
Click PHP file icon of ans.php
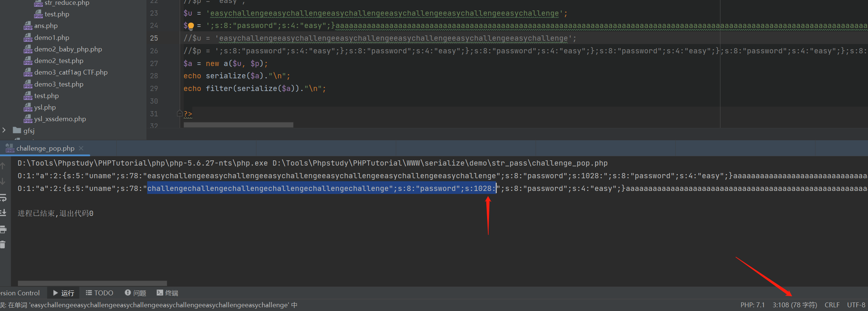28,26
